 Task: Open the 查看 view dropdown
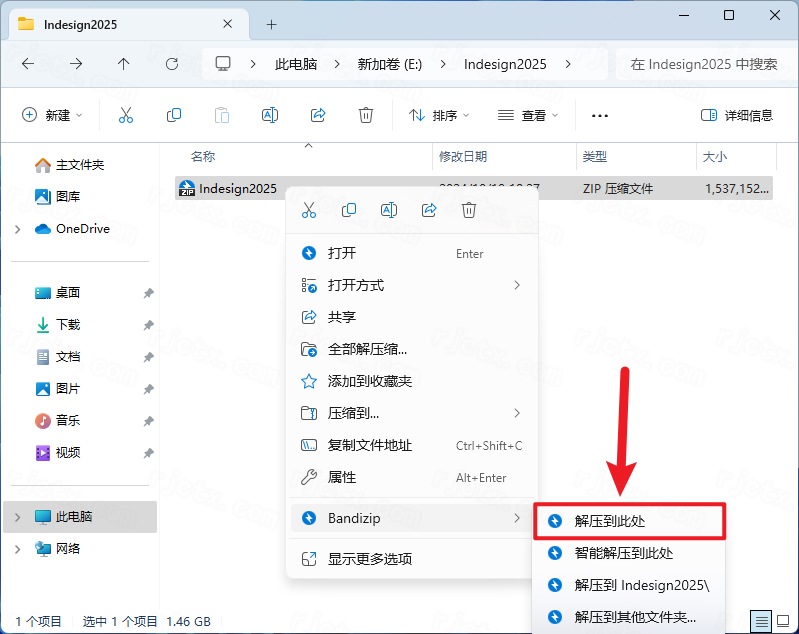pos(528,116)
